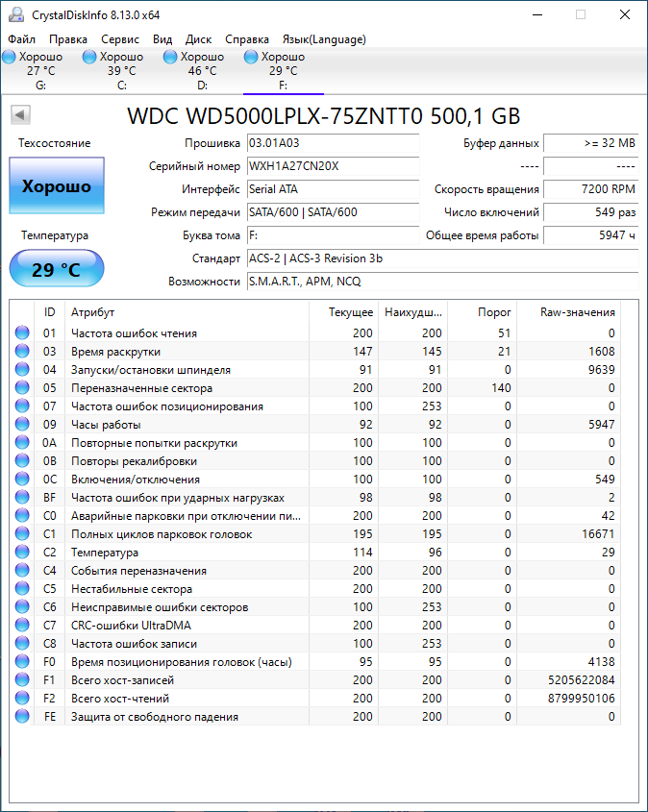This screenshot has height=812, width=648.
Task: Click the ID column header
Action: coord(49,311)
